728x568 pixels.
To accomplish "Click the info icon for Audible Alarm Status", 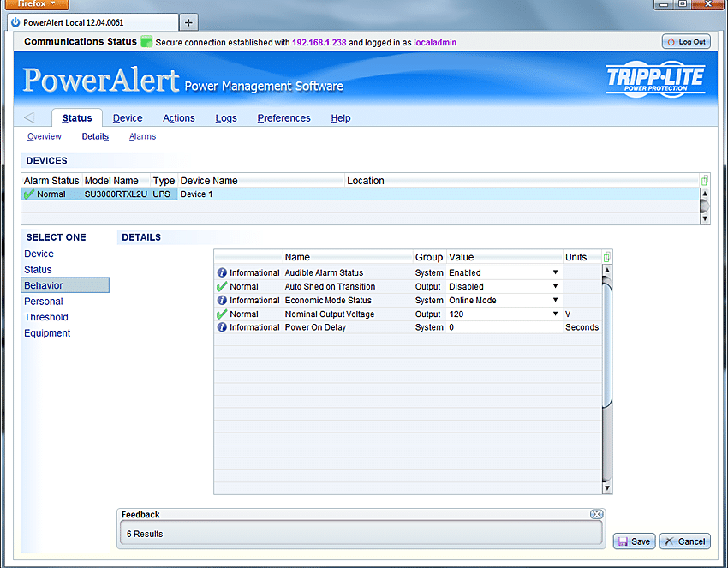I will click(x=222, y=272).
